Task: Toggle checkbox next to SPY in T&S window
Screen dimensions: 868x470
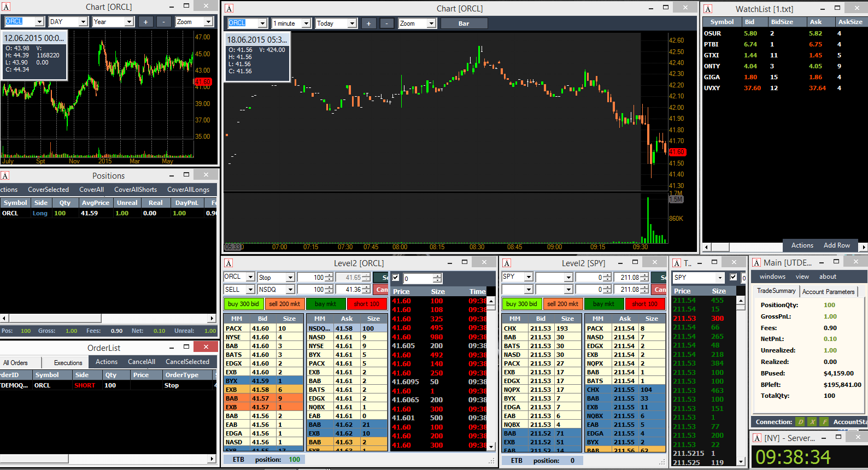Action: point(734,277)
